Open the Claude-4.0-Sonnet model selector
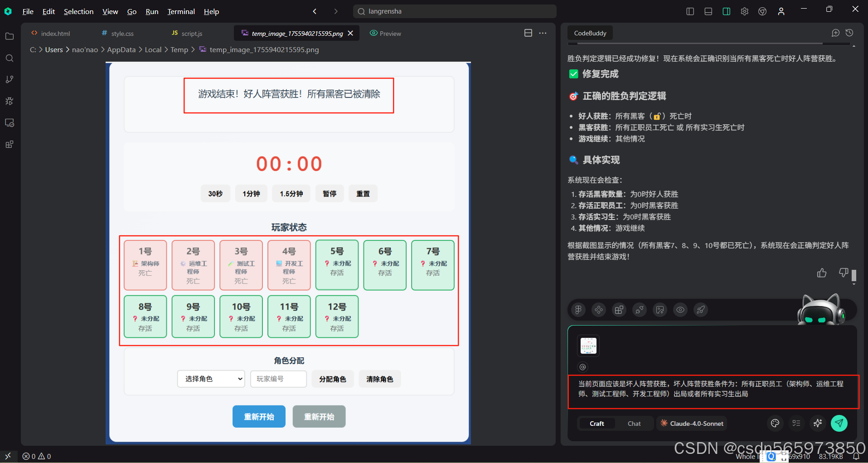Screen dimensions: 868x463 [x=692, y=423]
